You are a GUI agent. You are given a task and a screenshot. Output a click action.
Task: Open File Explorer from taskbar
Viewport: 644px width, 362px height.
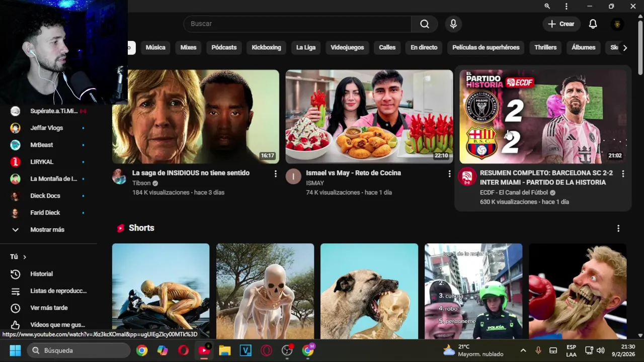225,350
